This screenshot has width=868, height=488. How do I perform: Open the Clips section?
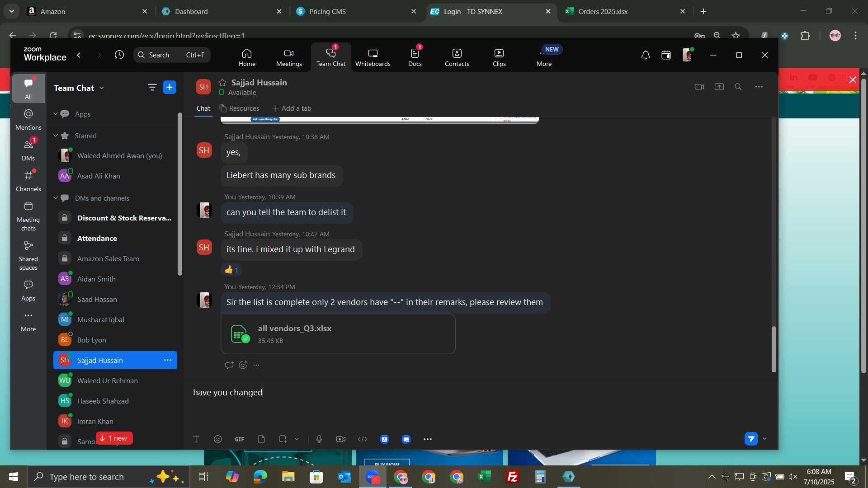pos(499,58)
